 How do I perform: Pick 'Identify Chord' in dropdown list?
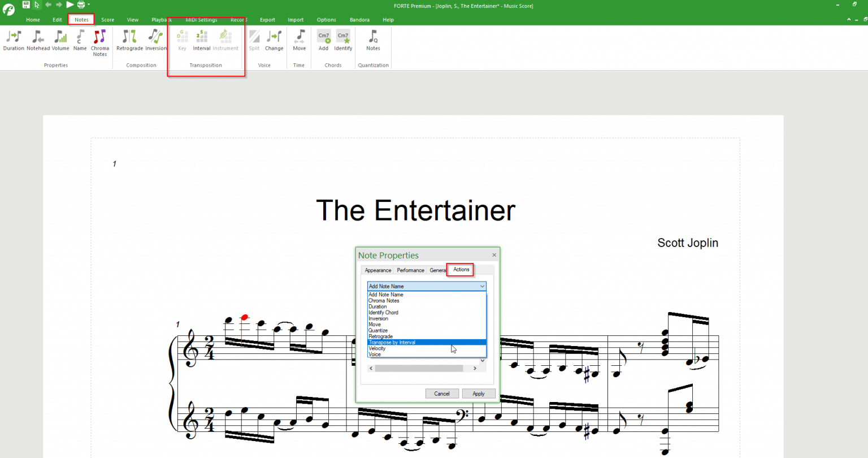[x=427, y=313]
